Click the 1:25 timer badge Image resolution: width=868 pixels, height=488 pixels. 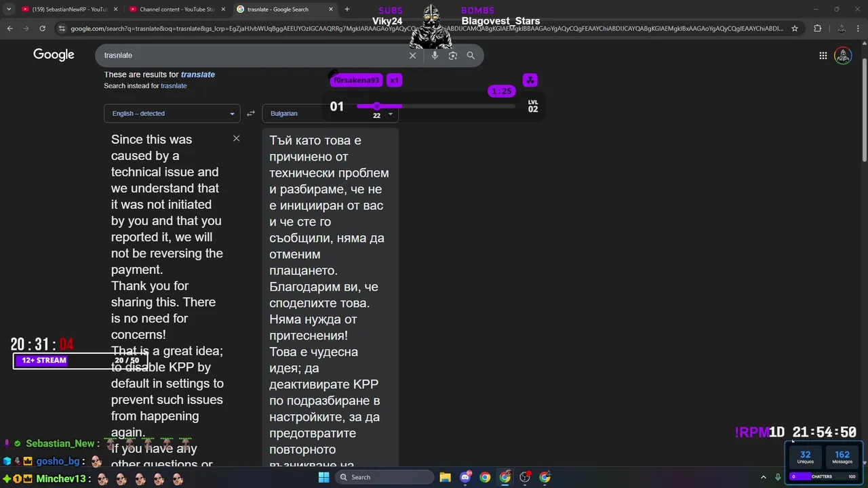pyautogui.click(x=502, y=91)
